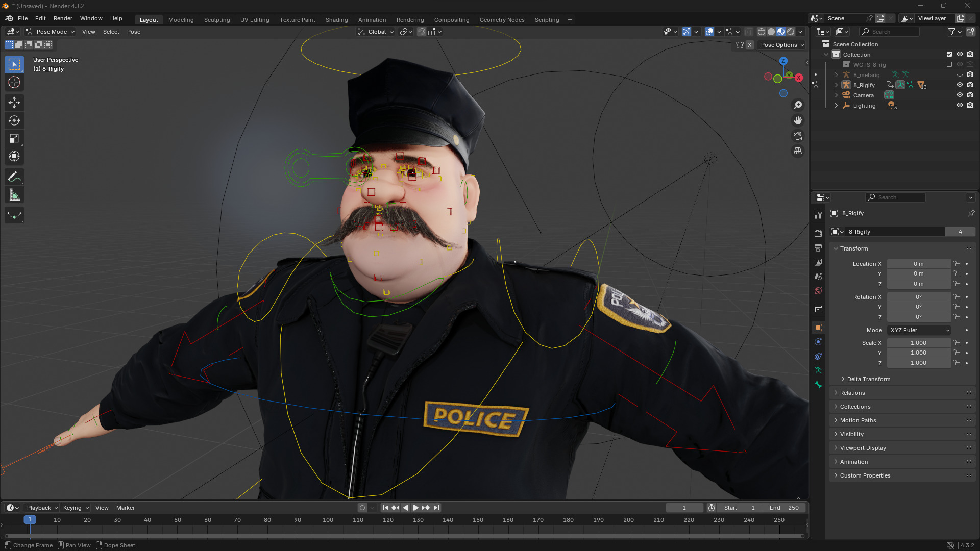
Task: Disable rendering for Lighting via camera icon
Action: tap(970, 106)
